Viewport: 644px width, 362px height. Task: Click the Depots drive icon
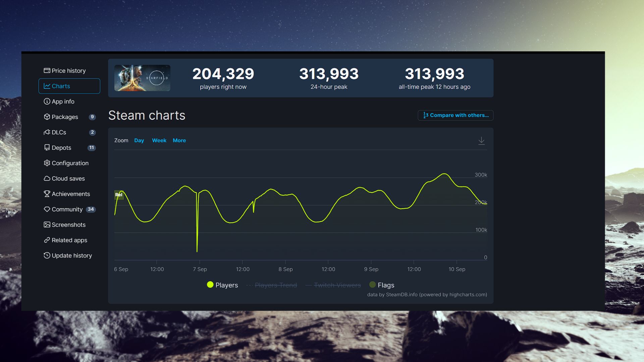47,147
